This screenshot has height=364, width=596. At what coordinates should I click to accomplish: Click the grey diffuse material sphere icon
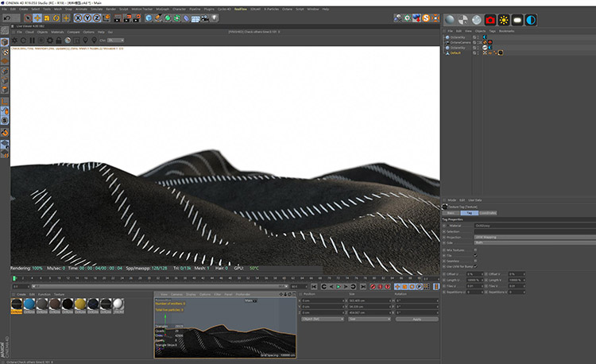click(x=450, y=20)
